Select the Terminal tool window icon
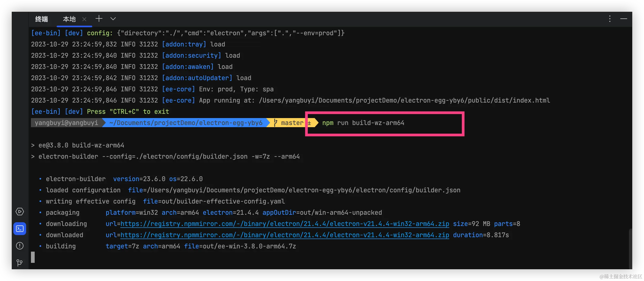 coord(20,229)
